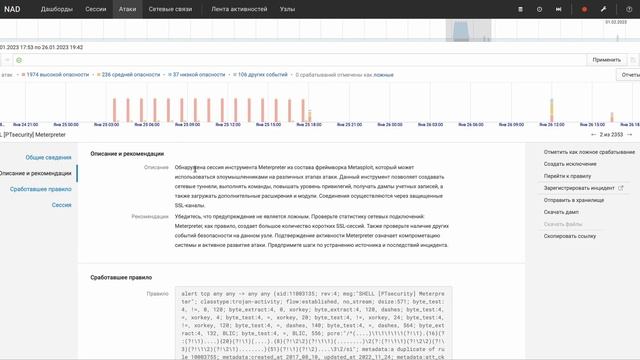640x360 pixels.
Task: Open the Узлы tab
Action: pos(287,9)
